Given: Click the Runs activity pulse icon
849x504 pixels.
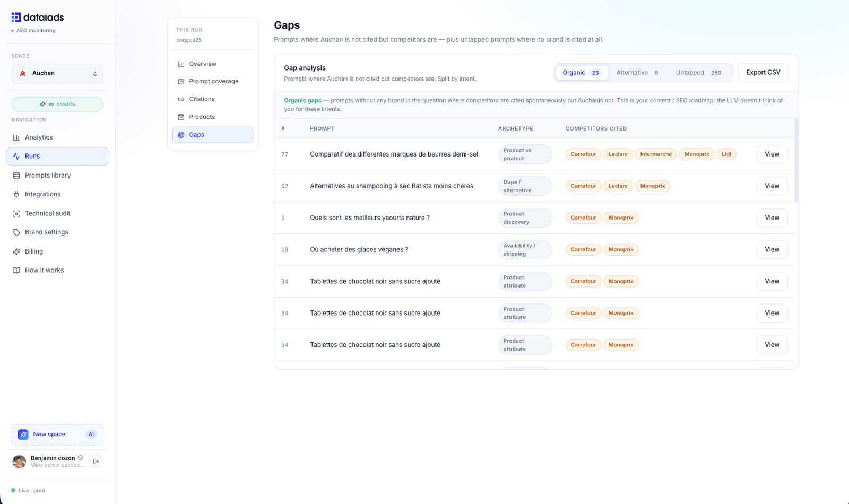Looking at the screenshot, I should [x=16, y=157].
